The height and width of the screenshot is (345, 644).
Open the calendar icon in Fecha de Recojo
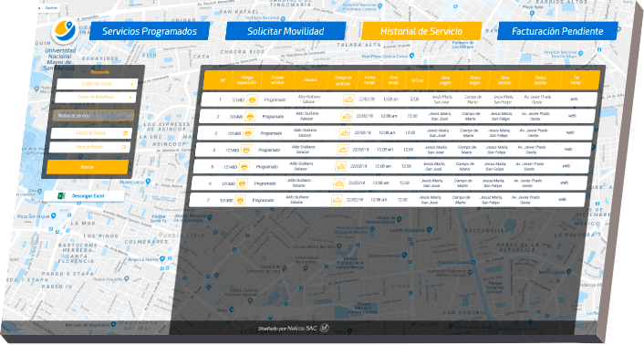point(126,133)
